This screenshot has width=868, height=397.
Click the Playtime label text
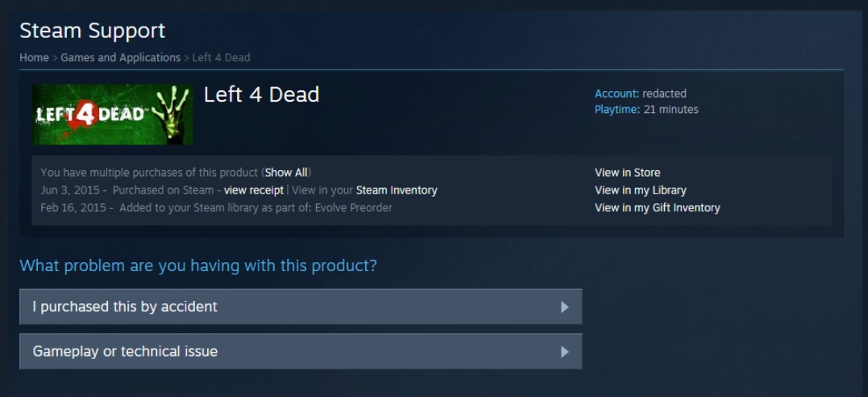click(617, 110)
